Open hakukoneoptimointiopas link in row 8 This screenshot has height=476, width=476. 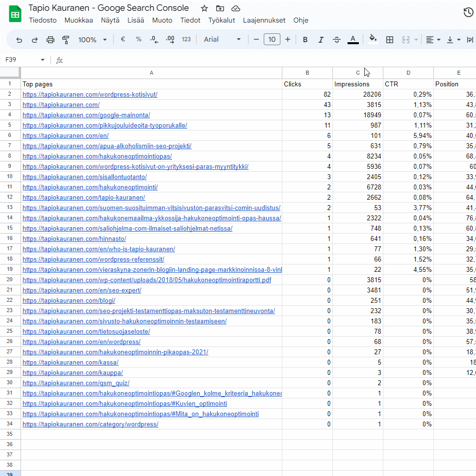pyautogui.click(x=97, y=156)
